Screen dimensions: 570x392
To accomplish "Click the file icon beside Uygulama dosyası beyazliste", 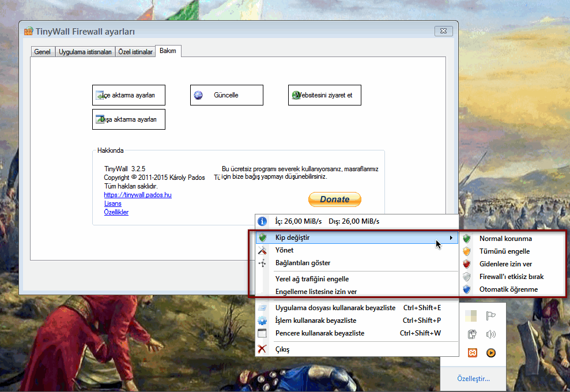I will tap(262, 308).
